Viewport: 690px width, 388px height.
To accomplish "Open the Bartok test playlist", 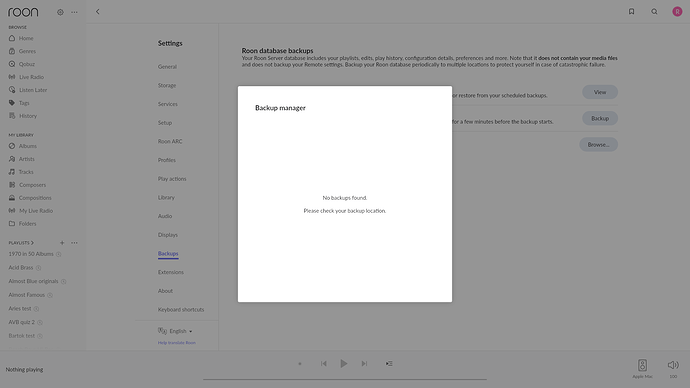I will 22,336.
